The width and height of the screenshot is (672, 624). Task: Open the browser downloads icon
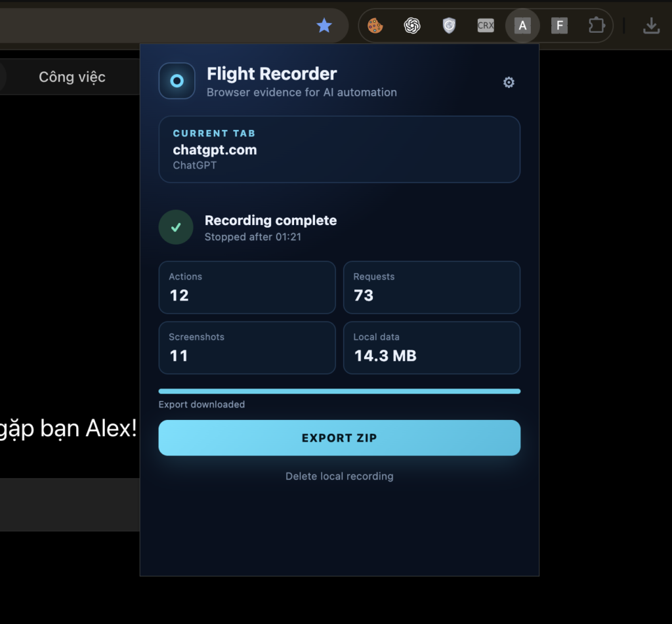652,26
